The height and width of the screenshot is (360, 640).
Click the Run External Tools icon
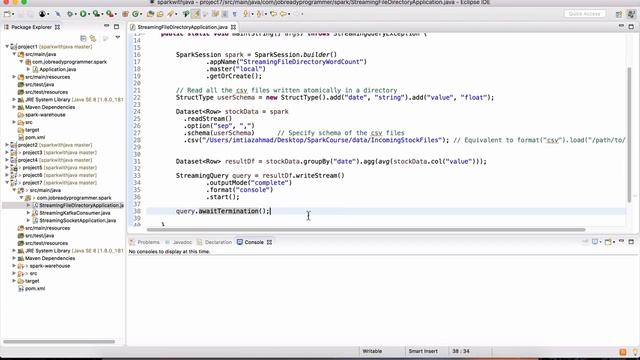pyautogui.click(x=110, y=14)
